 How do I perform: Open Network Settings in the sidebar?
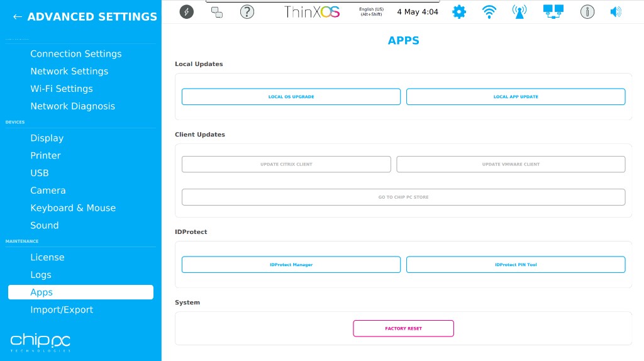click(x=69, y=71)
